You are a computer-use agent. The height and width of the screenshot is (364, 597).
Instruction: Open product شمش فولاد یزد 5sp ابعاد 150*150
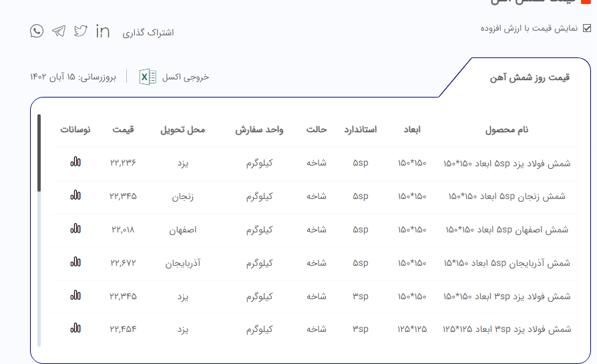(x=507, y=162)
